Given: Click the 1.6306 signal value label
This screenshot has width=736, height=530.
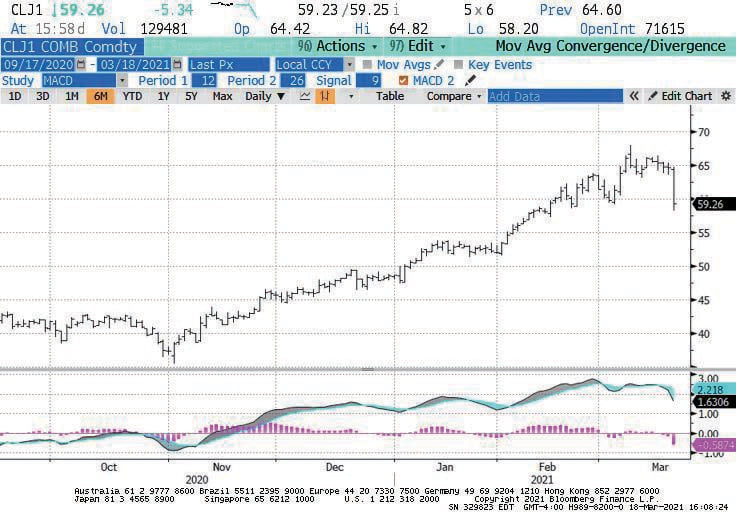Looking at the screenshot, I should point(714,402).
